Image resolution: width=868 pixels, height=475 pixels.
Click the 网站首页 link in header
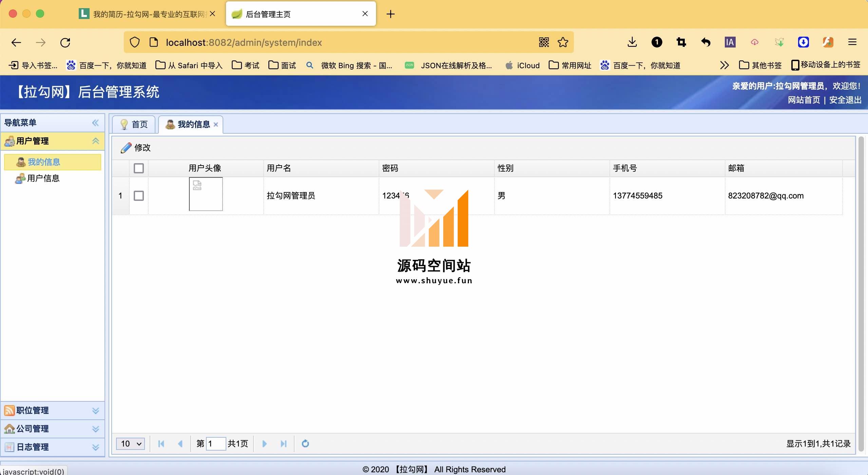pos(804,100)
